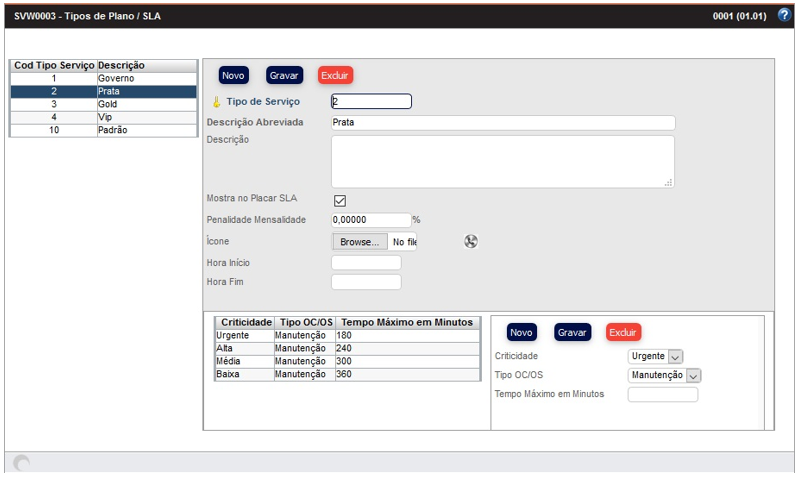The height and width of the screenshot is (477, 800).
Task: Click the Descrição Abreviada text field
Action: point(503,123)
